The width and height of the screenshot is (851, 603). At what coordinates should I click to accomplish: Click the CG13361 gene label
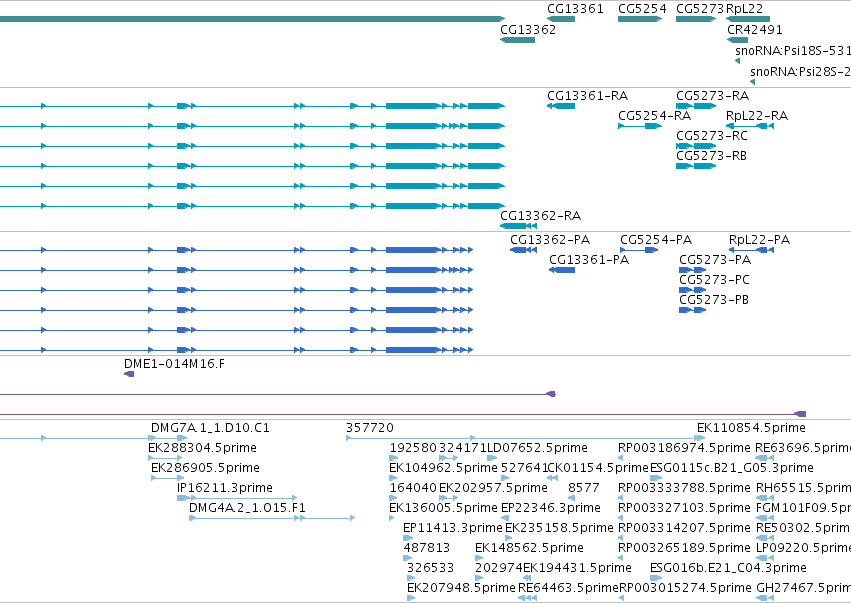(575, 9)
